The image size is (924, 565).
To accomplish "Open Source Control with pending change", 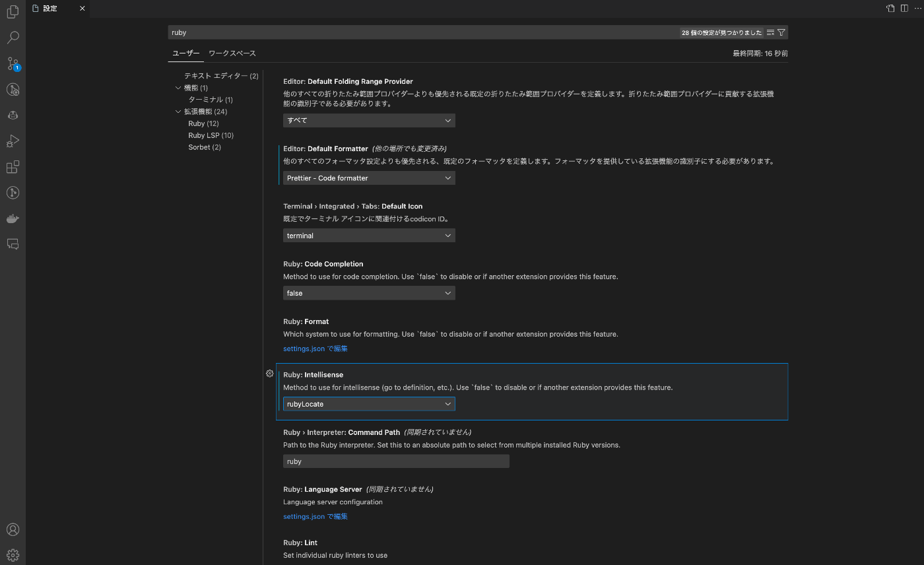I will point(13,63).
